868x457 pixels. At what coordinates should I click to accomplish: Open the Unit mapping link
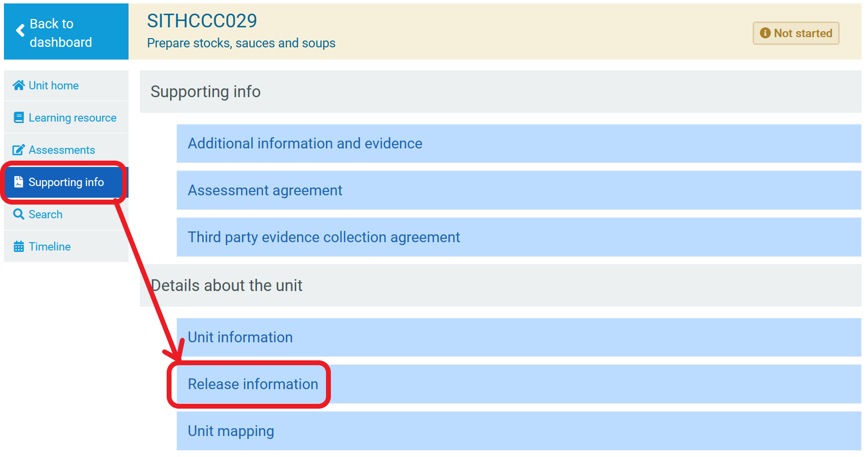click(x=231, y=431)
